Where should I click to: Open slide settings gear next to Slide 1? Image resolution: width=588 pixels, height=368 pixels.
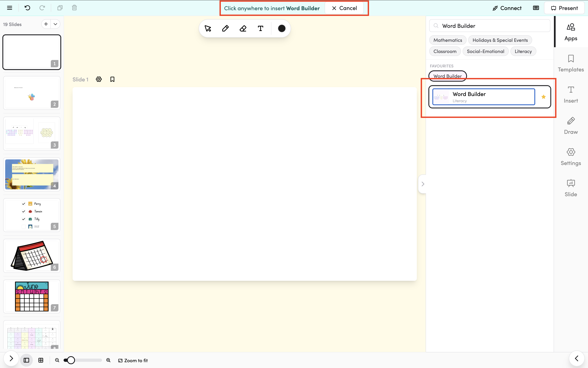point(99,79)
